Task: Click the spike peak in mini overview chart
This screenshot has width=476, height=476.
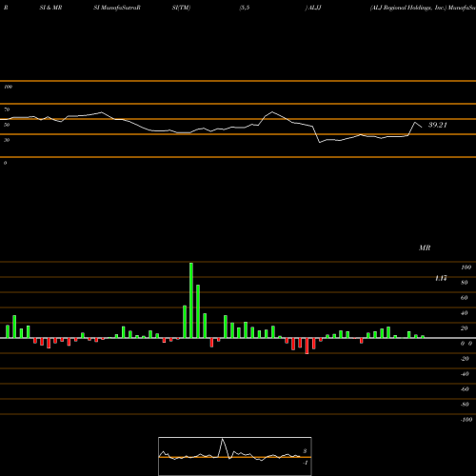Action: [x=223, y=439]
